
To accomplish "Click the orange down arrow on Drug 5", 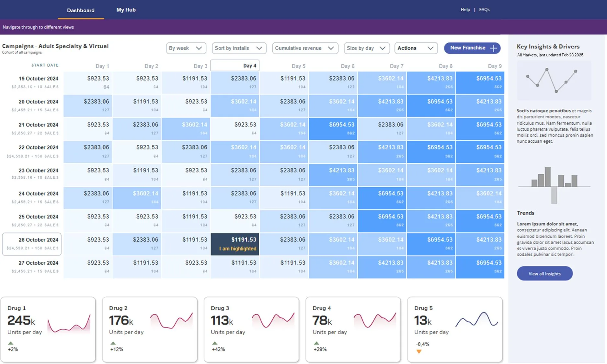I will tap(419, 351).
